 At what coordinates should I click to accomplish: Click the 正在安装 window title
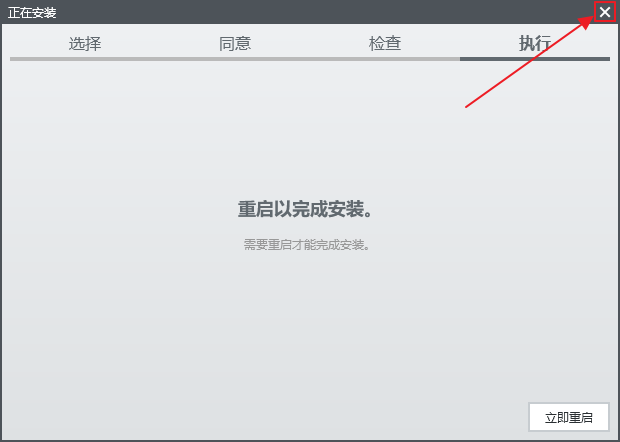(x=32, y=13)
